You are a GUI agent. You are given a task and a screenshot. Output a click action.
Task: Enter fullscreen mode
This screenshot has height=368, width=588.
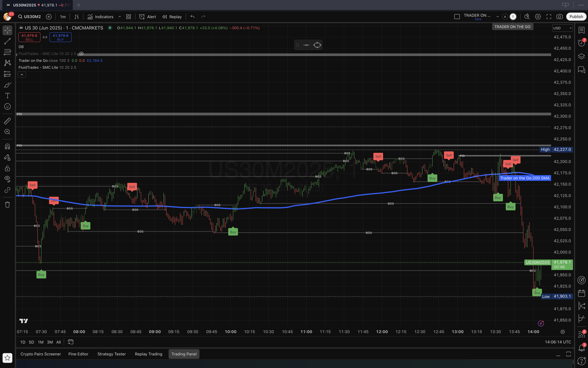549,17
